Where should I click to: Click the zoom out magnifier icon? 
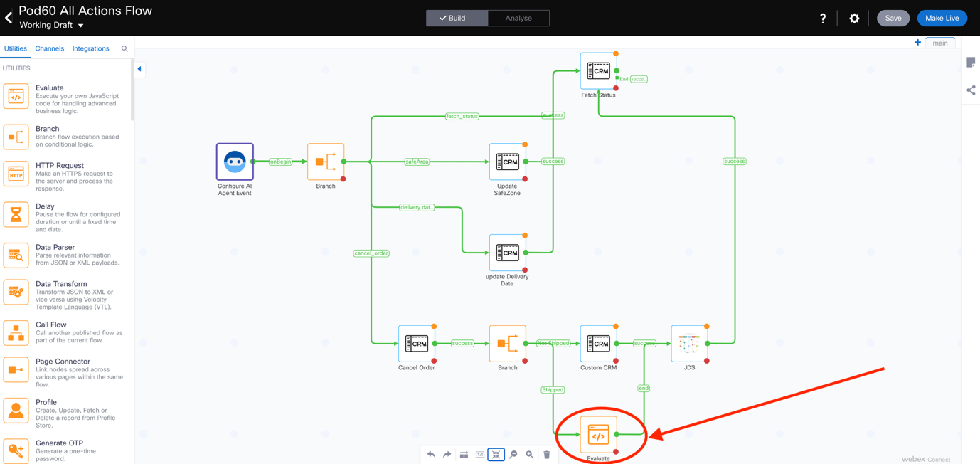click(x=513, y=455)
